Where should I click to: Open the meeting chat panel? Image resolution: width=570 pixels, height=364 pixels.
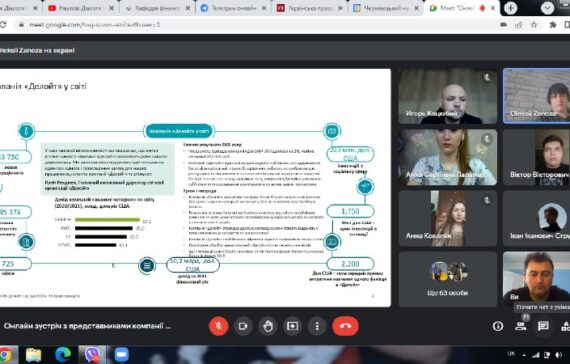click(543, 326)
